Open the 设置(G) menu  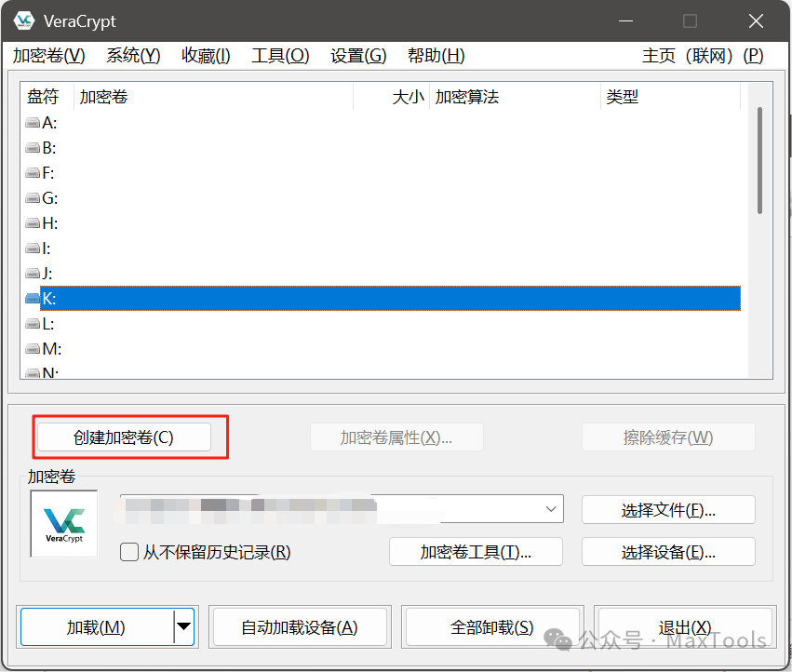[x=358, y=56]
